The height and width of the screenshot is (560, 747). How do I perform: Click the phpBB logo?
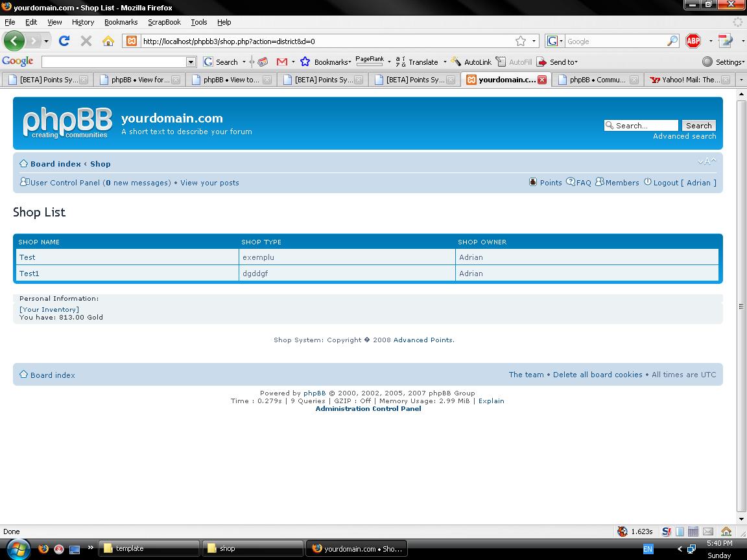point(67,123)
